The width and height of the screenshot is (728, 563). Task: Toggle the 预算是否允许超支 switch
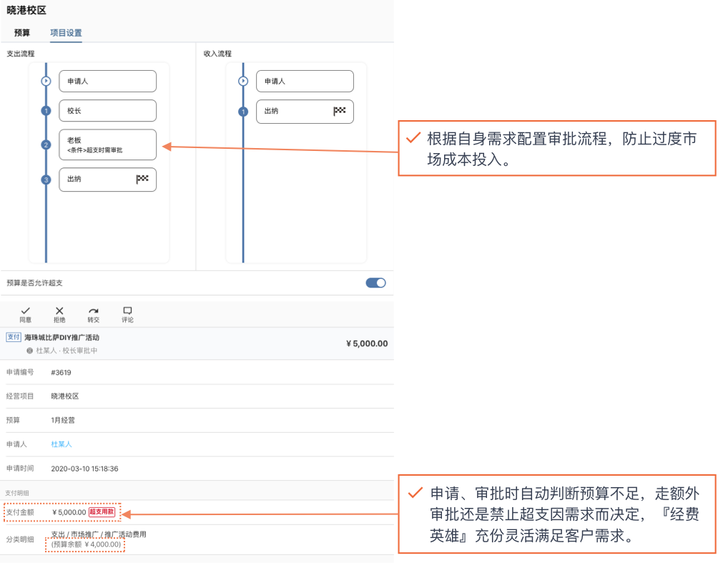coord(375,283)
